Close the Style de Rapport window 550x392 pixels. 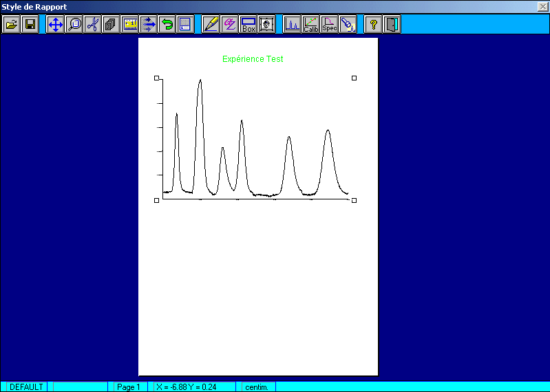(542, 6)
